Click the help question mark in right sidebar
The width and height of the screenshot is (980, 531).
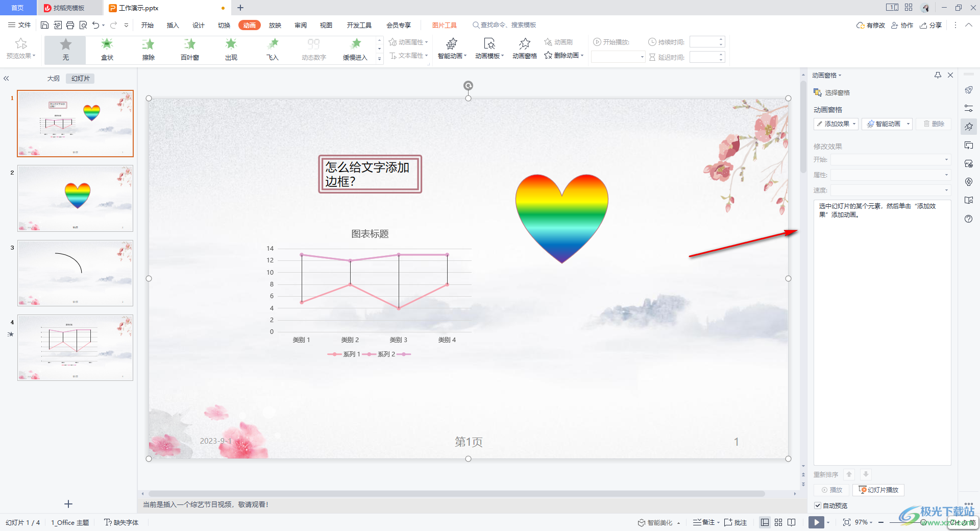click(x=969, y=219)
